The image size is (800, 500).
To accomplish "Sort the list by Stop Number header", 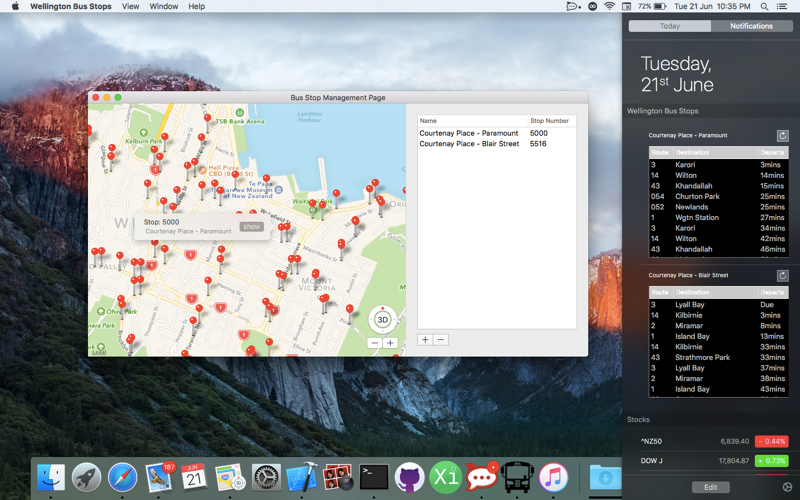I will click(x=550, y=120).
